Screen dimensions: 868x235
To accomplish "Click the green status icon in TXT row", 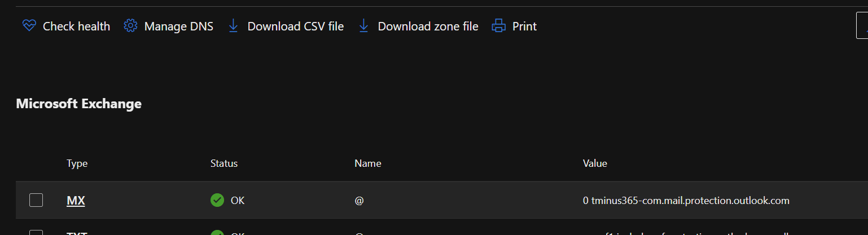I will [x=217, y=233].
